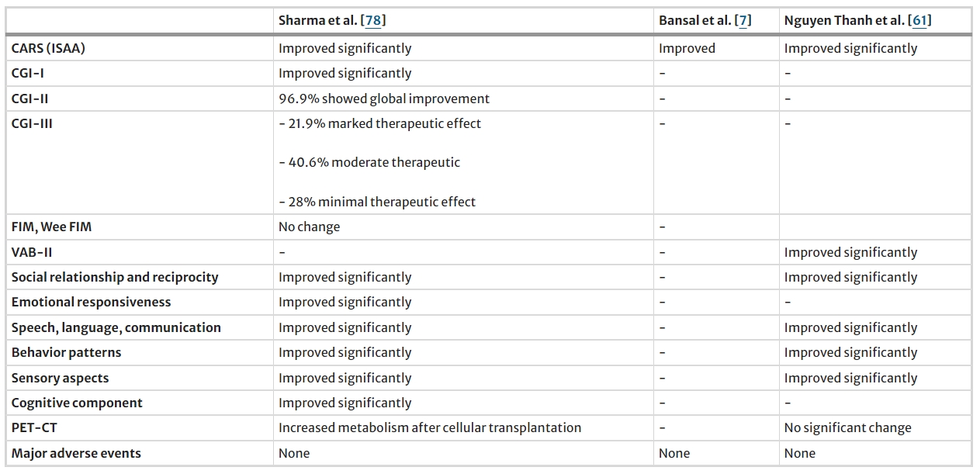The image size is (980, 474).
Task: Click the 96.9% showed global improvement cell
Action: [x=384, y=99]
